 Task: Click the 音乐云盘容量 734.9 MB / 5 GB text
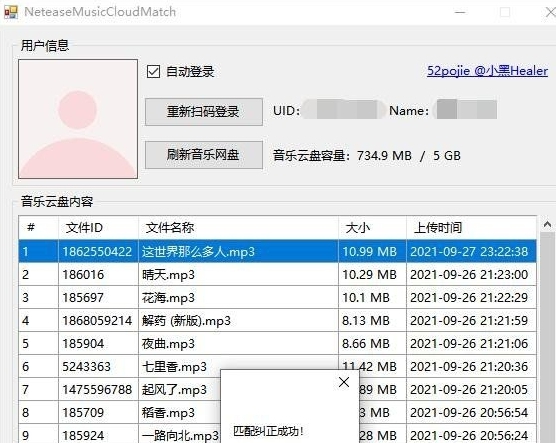367,156
